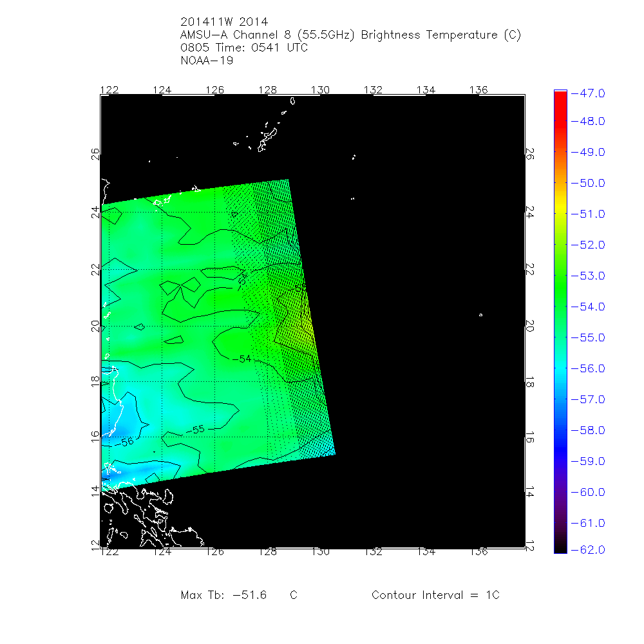This screenshot has height=644, width=644.
Task: Click the 20 latitude label on right axis
Action: (x=530, y=326)
